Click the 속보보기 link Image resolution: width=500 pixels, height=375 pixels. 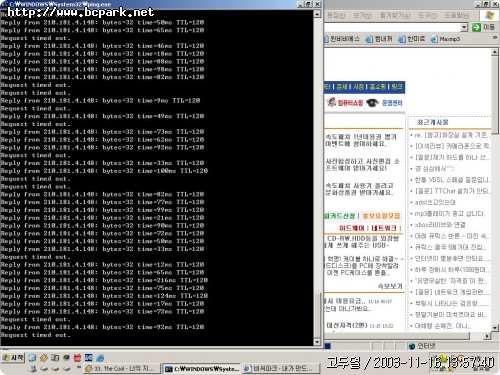(390, 286)
